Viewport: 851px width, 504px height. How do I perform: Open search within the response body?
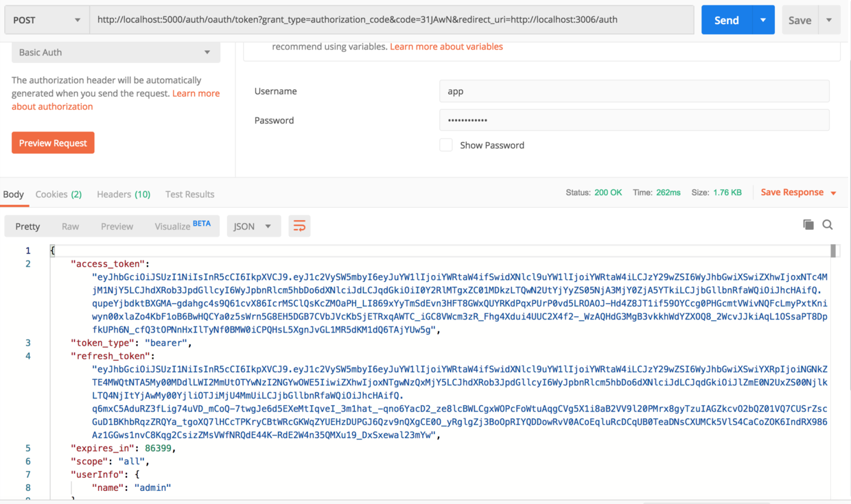[828, 224]
